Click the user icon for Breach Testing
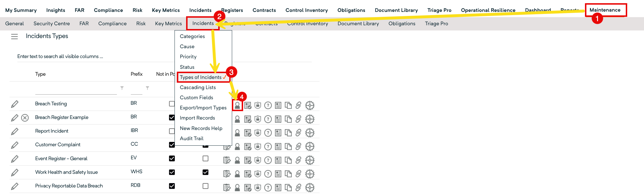Viewport: 644px width, 195px height. (237, 105)
